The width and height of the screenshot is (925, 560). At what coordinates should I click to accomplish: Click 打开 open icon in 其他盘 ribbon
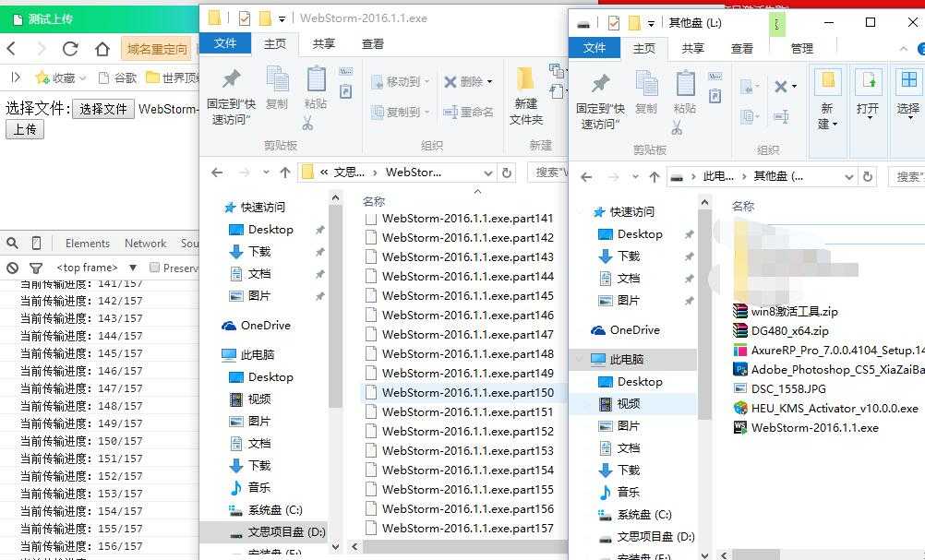coord(868,94)
